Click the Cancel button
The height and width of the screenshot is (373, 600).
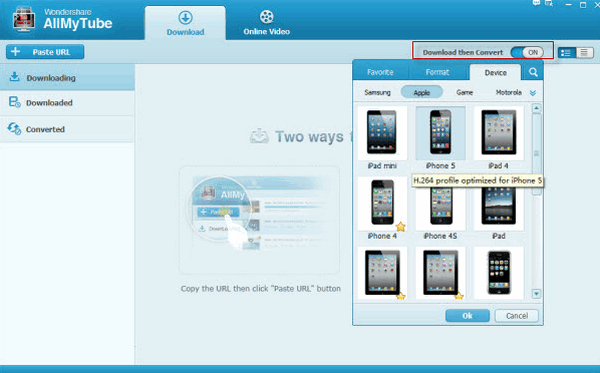[517, 316]
